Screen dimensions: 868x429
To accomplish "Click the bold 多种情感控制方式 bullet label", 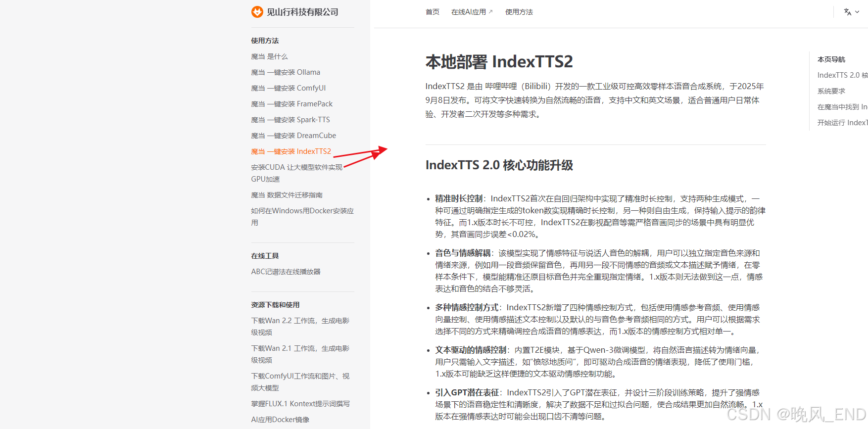I will click(467, 307).
